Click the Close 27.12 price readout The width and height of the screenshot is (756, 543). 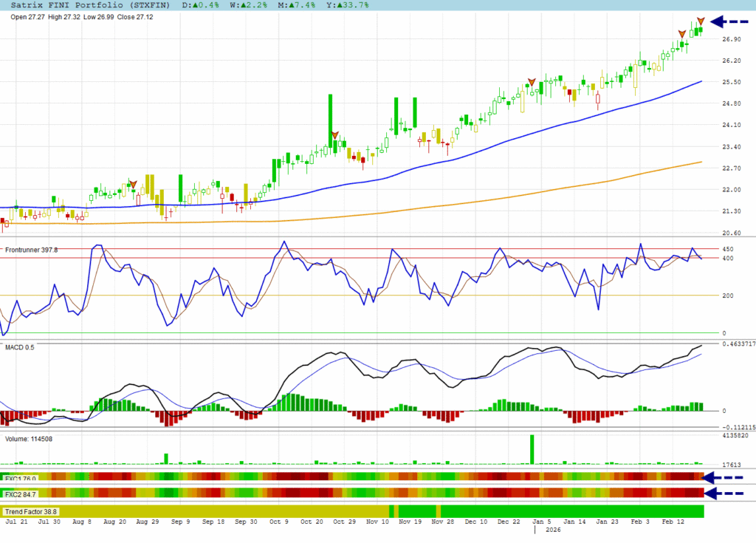[138, 16]
